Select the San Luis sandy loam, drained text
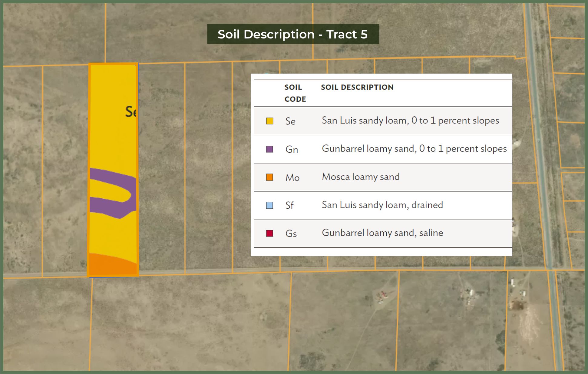The width and height of the screenshot is (588, 374). click(x=382, y=205)
